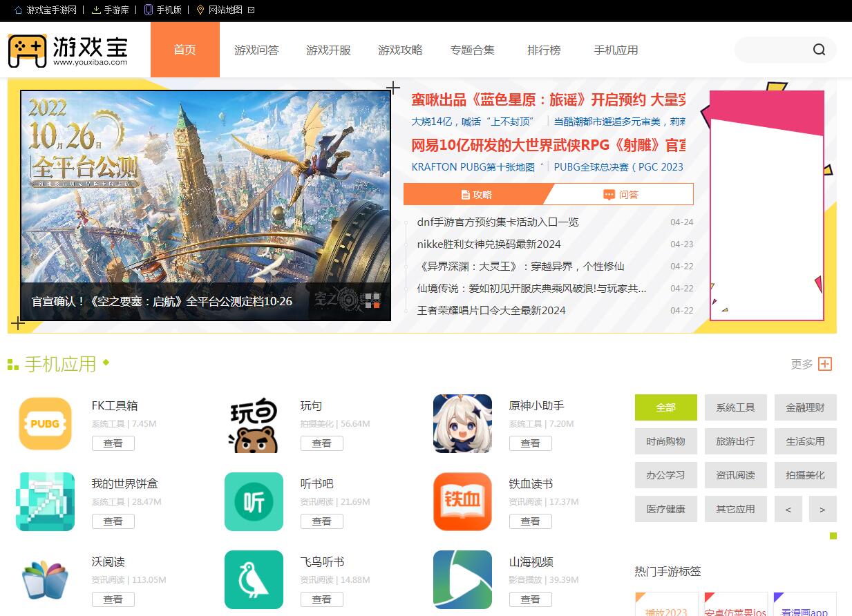Screen dimensions: 852x616
Task: Select the 金融理财 category filter
Action: click(x=806, y=407)
